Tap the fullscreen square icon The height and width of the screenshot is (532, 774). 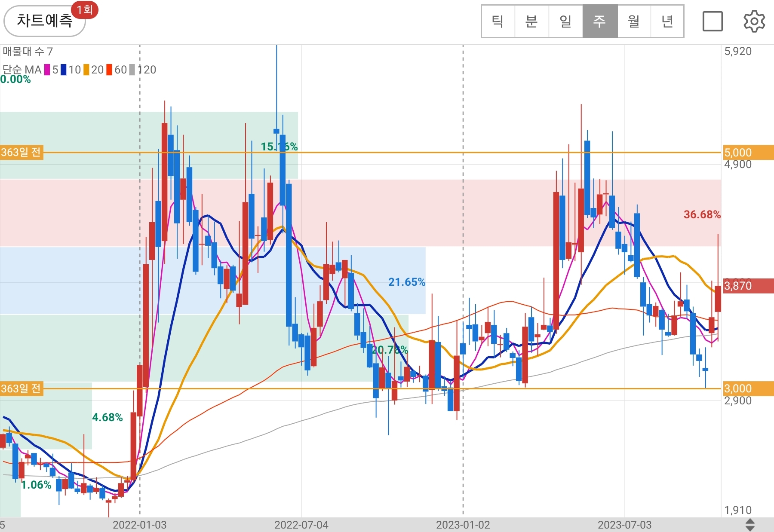coord(713,21)
